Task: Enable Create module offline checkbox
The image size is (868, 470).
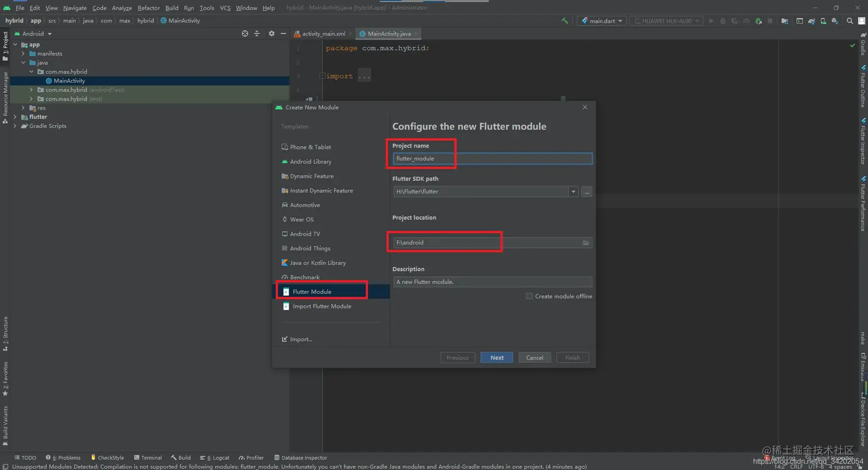Action: point(529,296)
